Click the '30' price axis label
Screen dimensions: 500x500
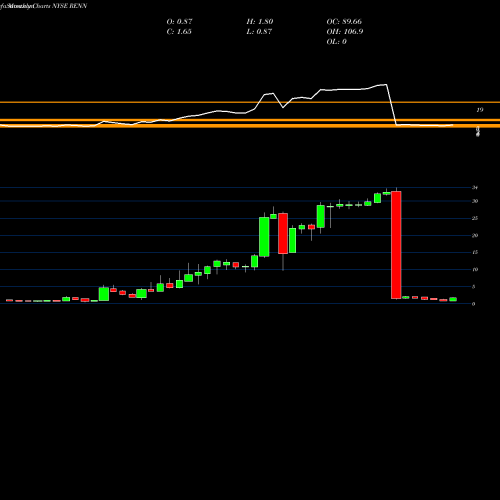pos(475,201)
